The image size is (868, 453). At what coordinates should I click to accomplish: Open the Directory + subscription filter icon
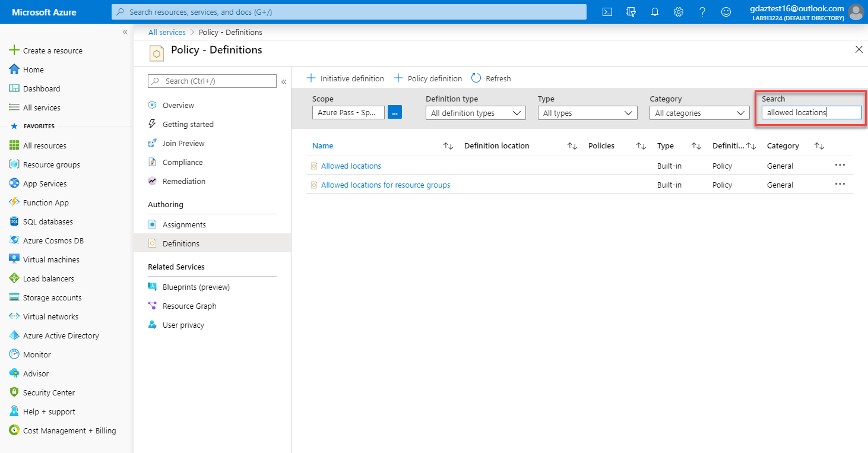click(631, 12)
